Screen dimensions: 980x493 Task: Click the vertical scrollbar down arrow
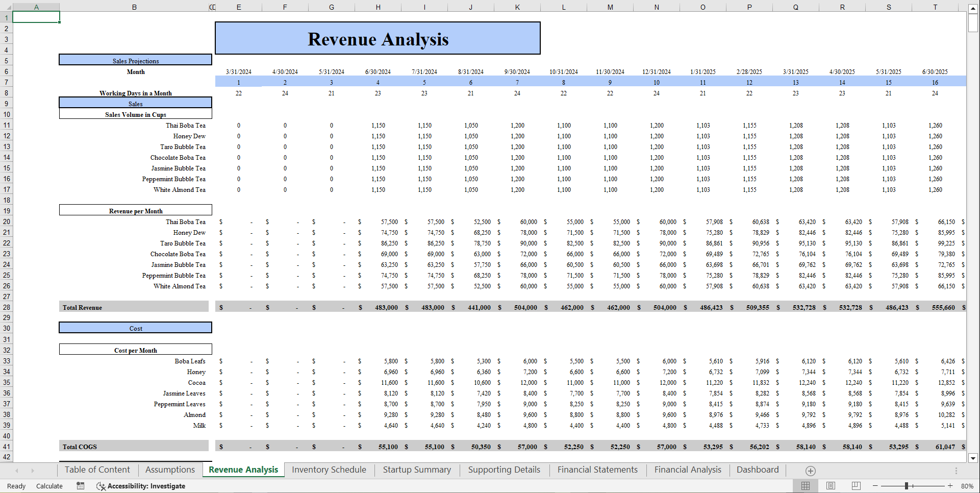pyautogui.click(x=973, y=458)
